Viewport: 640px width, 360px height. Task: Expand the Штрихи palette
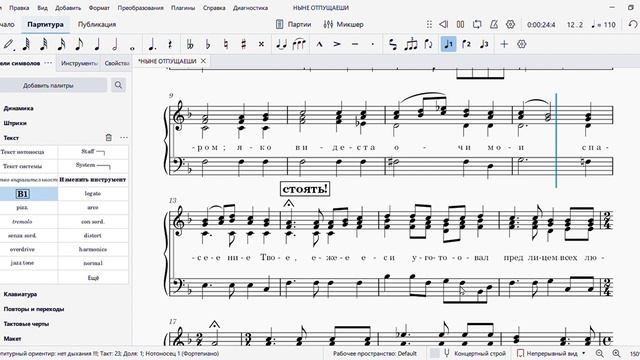tap(15, 123)
